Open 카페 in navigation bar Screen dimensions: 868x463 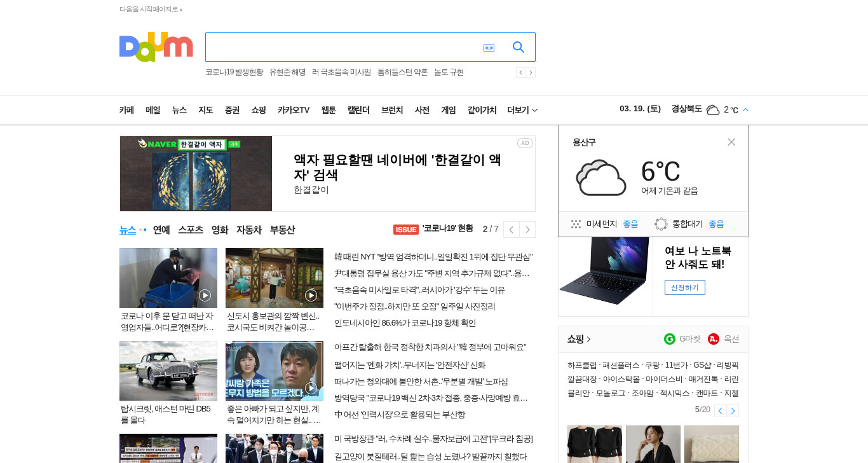click(x=126, y=110)
